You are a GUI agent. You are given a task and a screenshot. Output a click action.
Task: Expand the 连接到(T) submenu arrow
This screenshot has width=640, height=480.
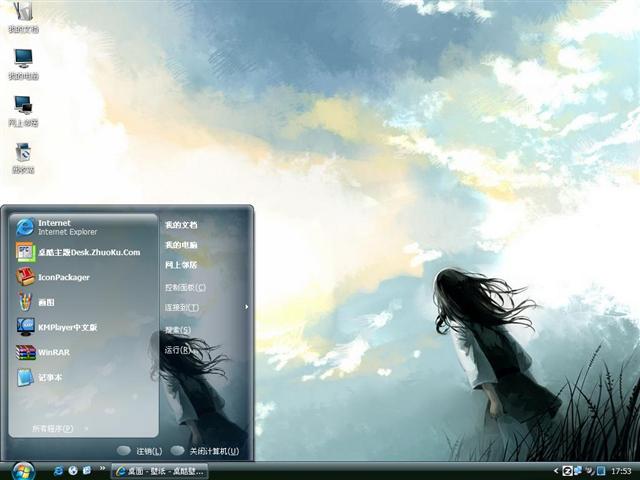coord(247,307)
